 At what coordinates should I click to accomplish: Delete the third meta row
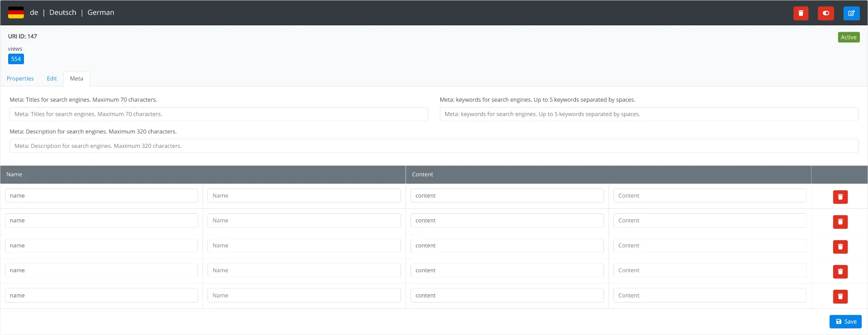point(840,247)
